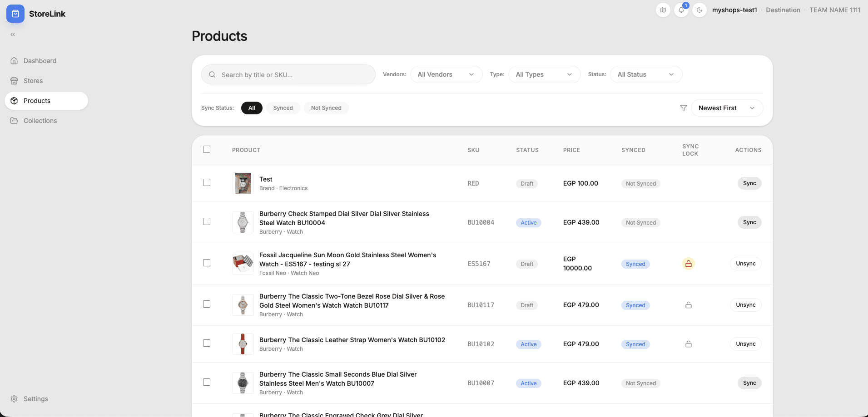Screen dimensions: 868x417
Task: Toggle sync lock on Fossil Jacqueline row
Action: pos(689,264)
